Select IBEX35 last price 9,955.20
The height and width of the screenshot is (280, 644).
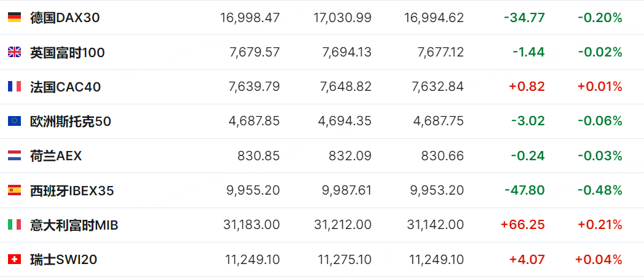point(253,190)
